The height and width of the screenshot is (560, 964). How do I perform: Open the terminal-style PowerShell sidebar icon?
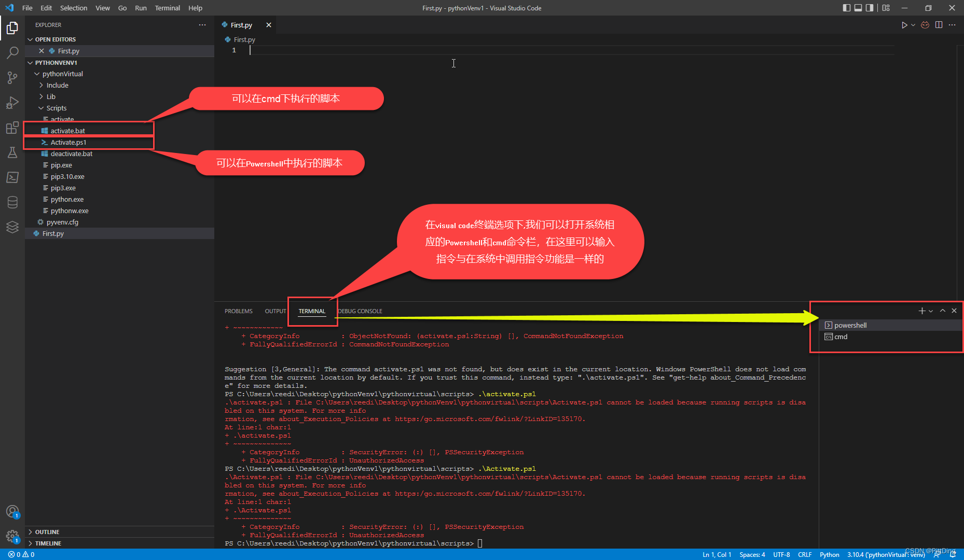pos(12,177)
